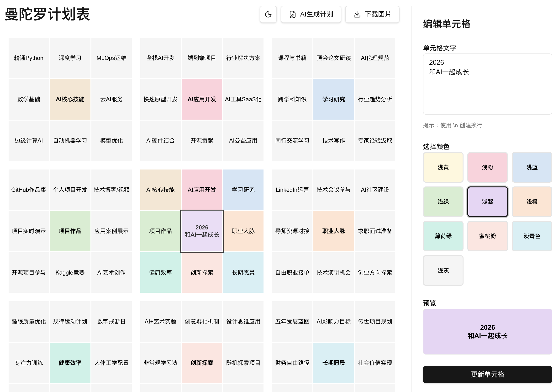Pick the 薄荷绿 color swatch
559x392 pixels.
443,236
